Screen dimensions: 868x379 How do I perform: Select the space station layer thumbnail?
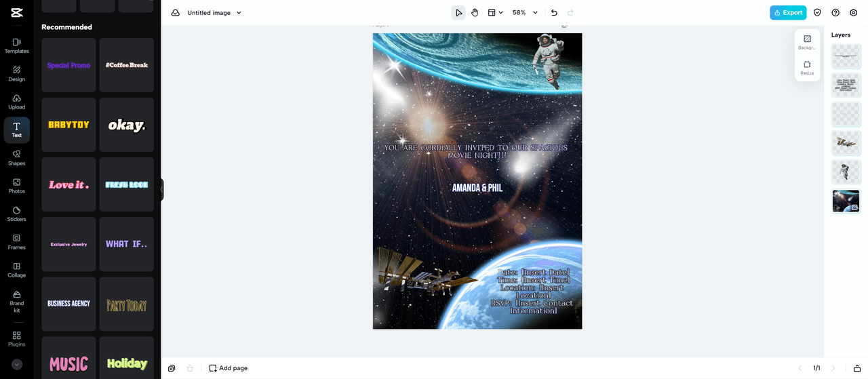846,143
